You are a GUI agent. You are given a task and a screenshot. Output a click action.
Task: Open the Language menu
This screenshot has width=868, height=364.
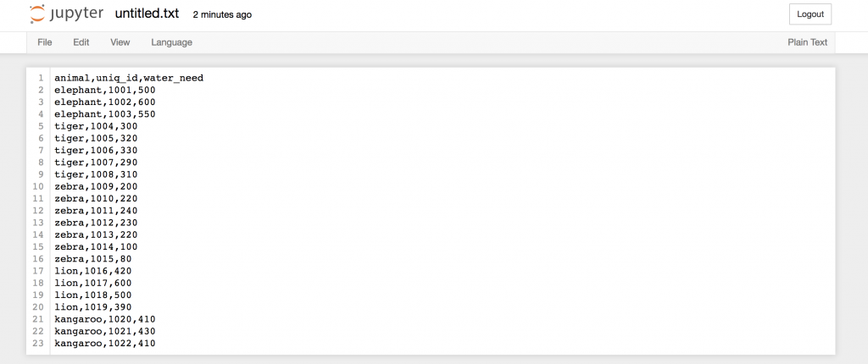pyautogui.click(x=171, y=42)
